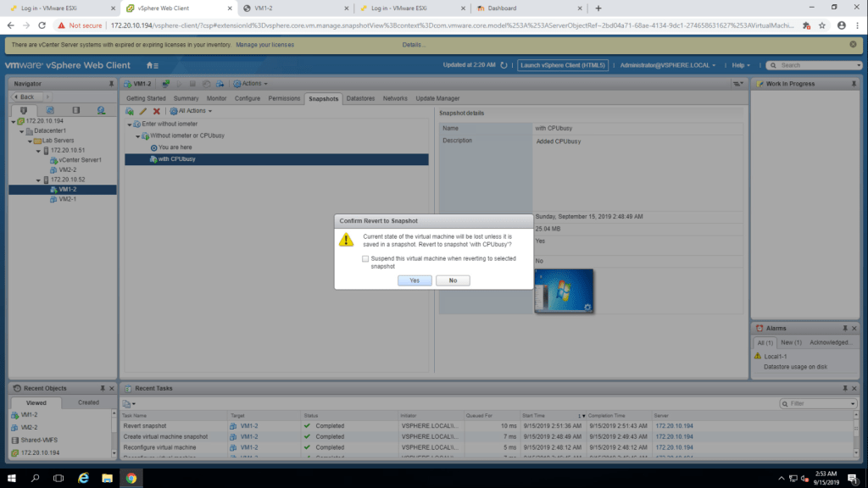The image size is (868, 488).
Task: Enable suspend virtual machine when reverting checkbox
Action: [x=365, y=259]
